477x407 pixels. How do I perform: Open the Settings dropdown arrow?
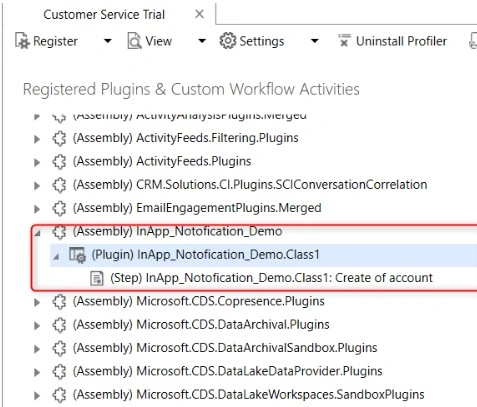coord(314,41)
